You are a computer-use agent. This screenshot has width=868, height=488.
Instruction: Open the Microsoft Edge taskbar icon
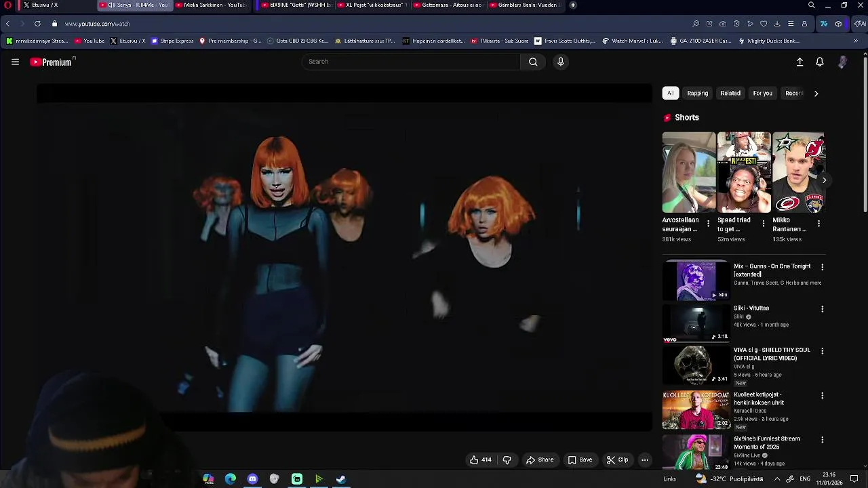coord(231,479)
